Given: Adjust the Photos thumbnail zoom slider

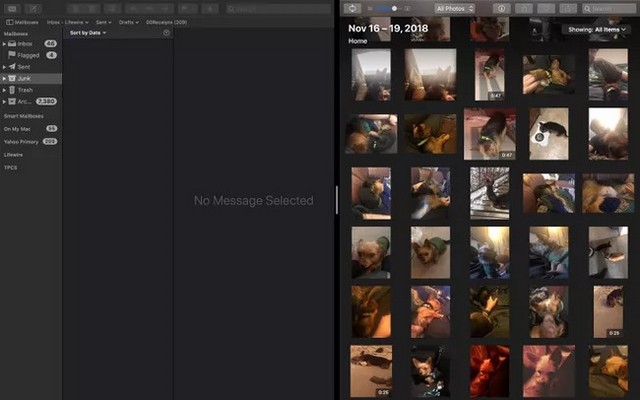Looking at the screenshot, I should (388, 8).
